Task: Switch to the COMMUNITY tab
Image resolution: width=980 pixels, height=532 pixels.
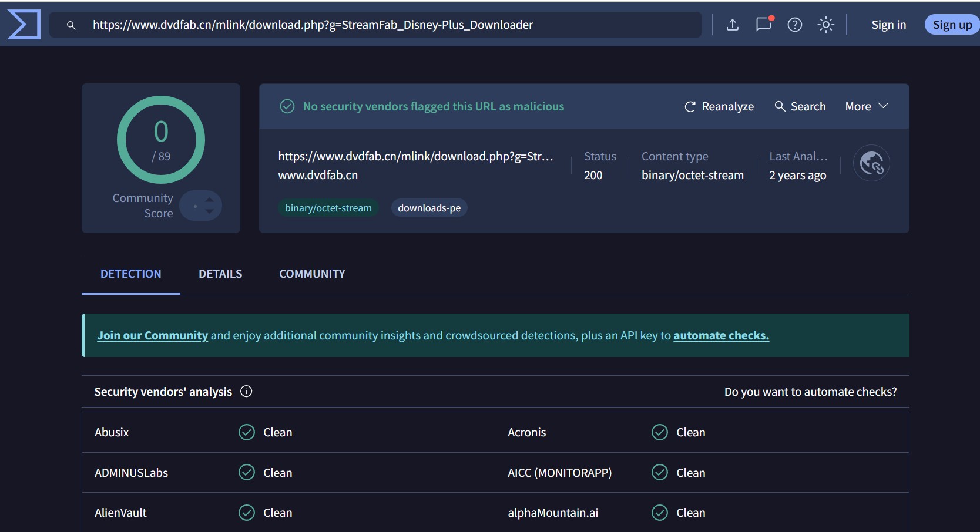Action: tap(312, 274)
